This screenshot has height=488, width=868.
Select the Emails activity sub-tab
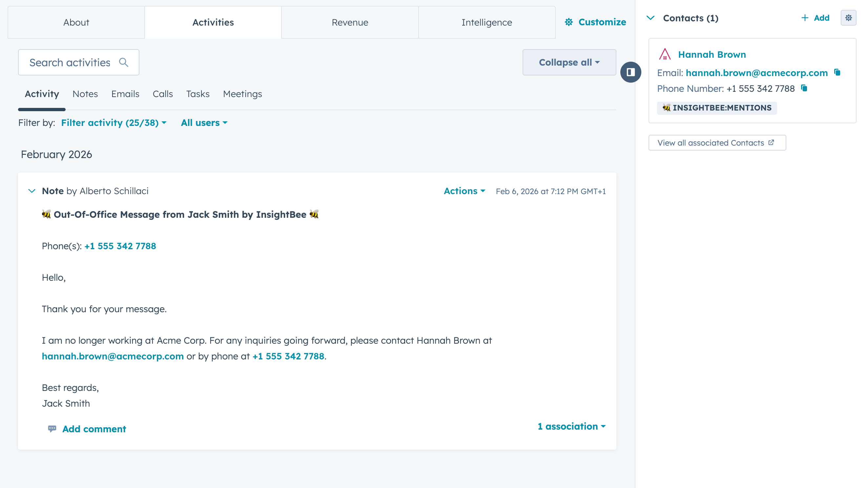pos(125,94)
